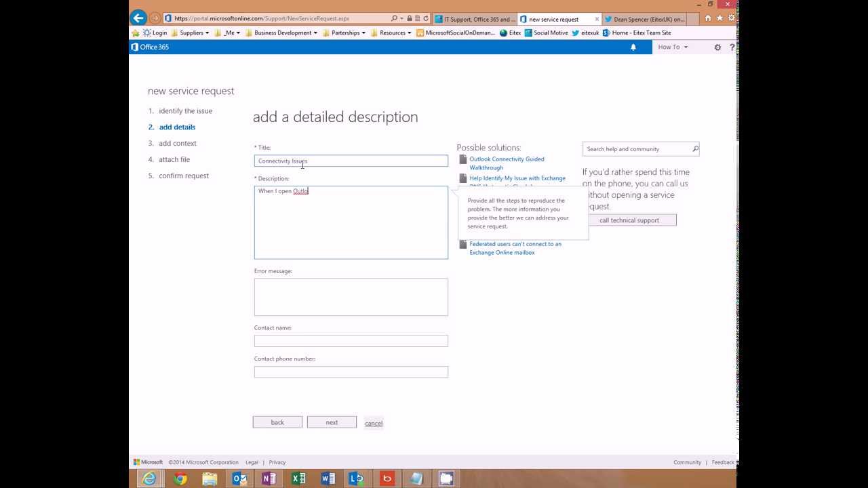
Task: Click call technical support button
Action: coord(629,220)
